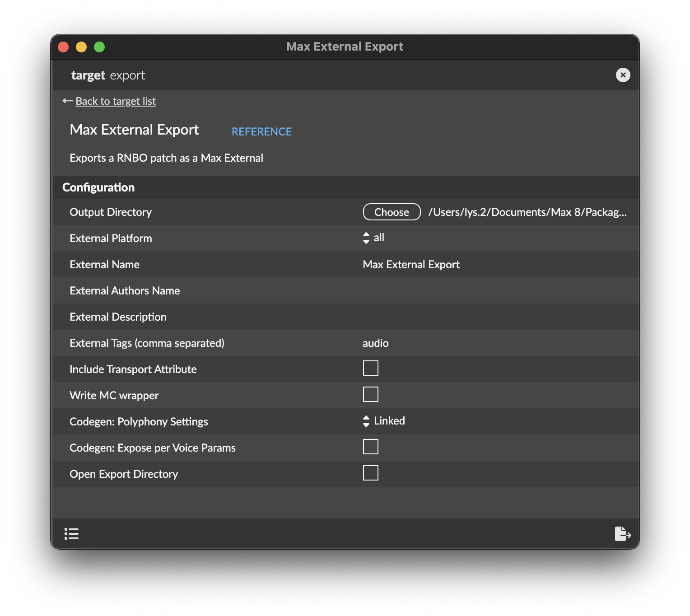Go back to target list link

pyautogui.click(x=116, y=101)
